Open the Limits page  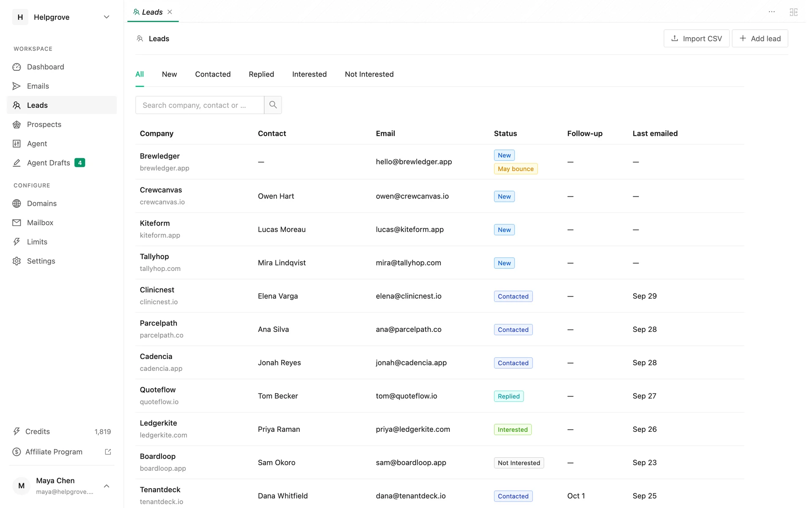[62, 242]
